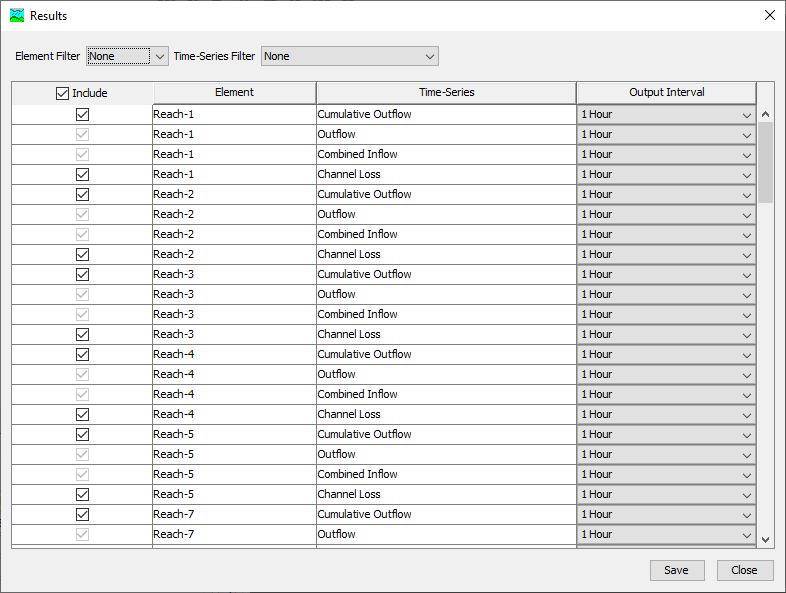Screen dimensions: 786x593
Task: Select Reach-3 Outflow time-series cell
Action: (447, 294)
